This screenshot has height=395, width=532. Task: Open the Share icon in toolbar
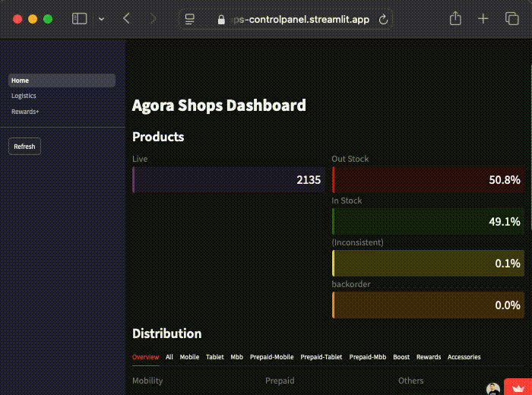point(455,18)
